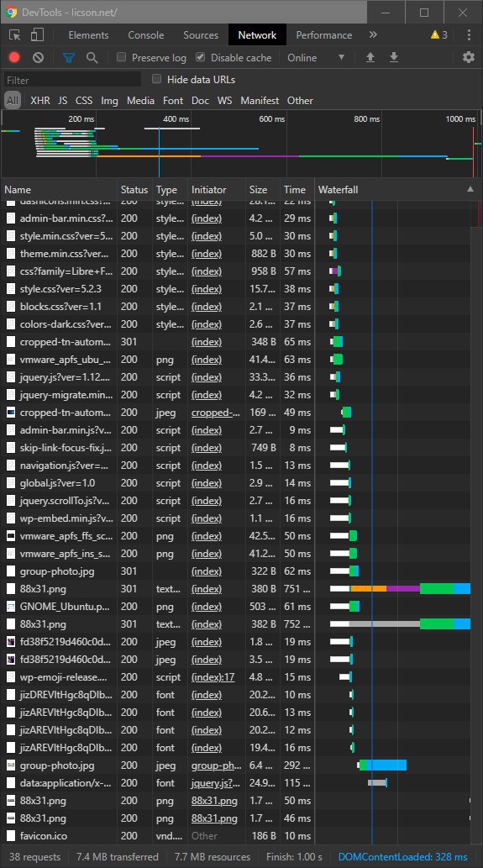Enable the Preserve log checkbox
The height and width of the screenshot is (868, 483).
122,57
